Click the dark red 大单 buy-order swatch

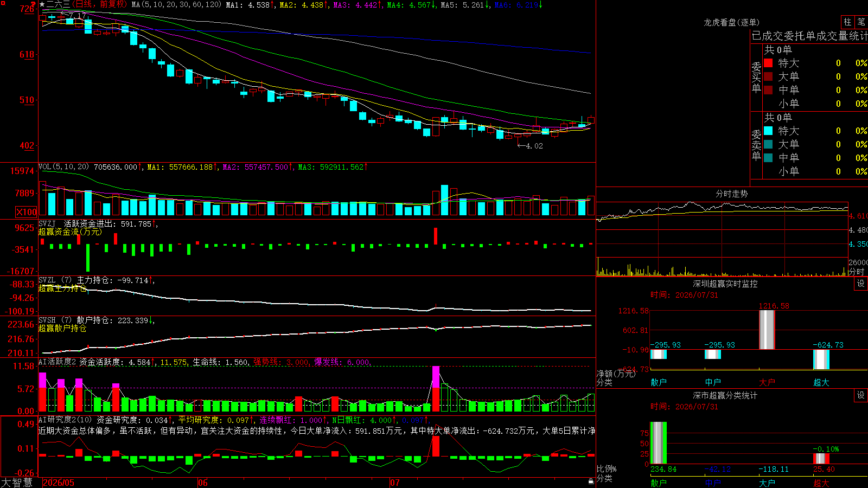pyautogui.click(x=768, y=76)
